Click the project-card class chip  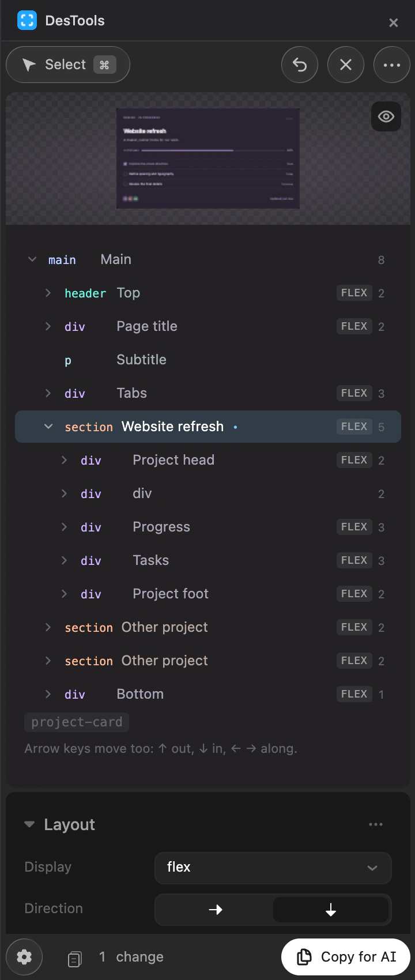(77, 722)
